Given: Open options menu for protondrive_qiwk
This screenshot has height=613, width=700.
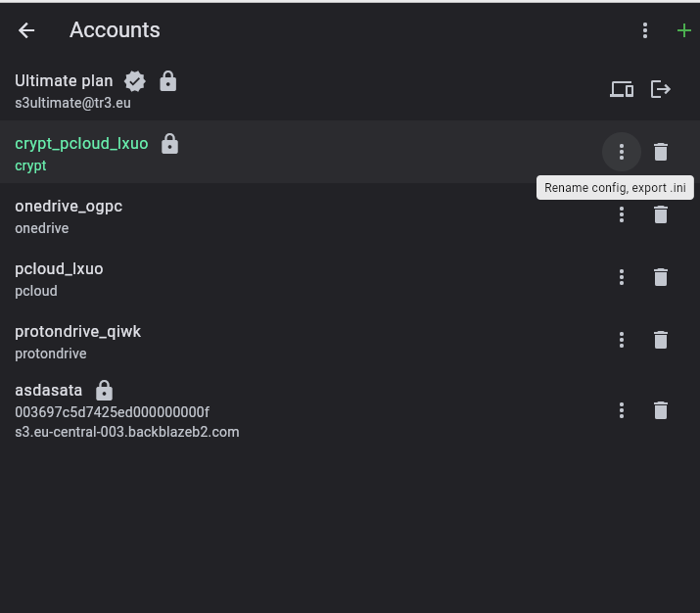Looking at the screenshot, I should (x=622, y=340).
